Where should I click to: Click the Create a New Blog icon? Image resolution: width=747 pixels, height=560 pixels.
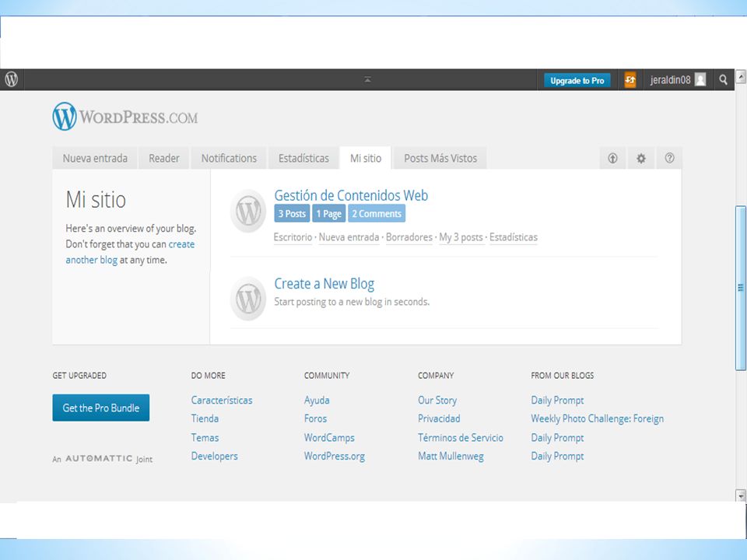248,299
